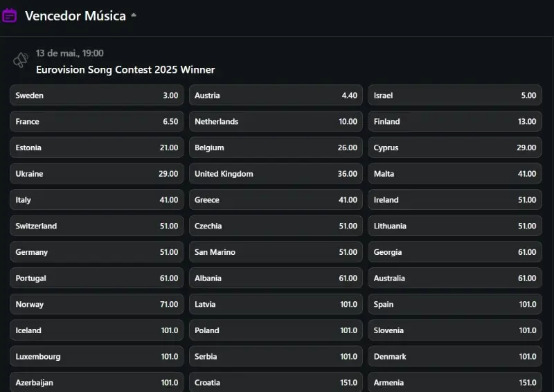Choose Estonia at 21.00
Screen dimensions: 554x392
tap(97, 148)
